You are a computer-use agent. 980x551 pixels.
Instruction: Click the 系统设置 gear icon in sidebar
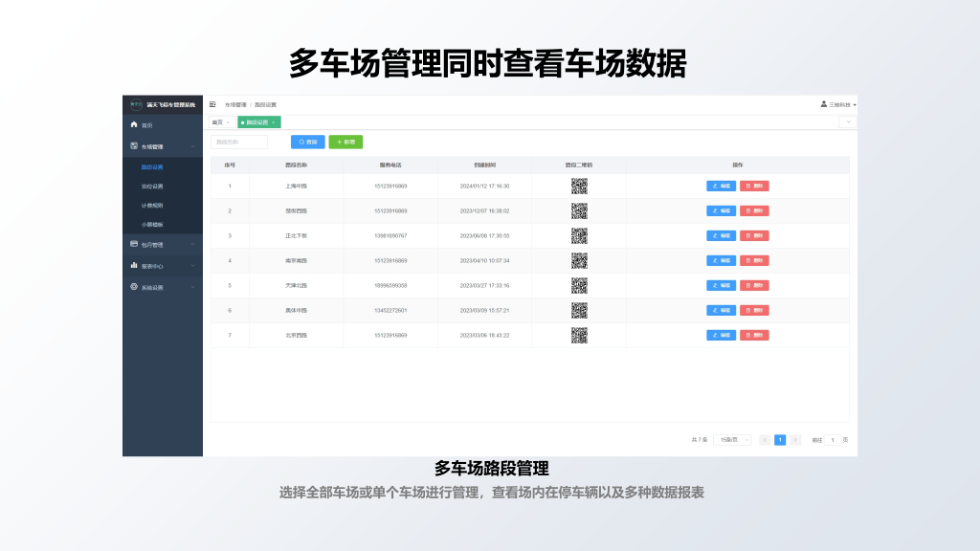click(x=134, y=287)
